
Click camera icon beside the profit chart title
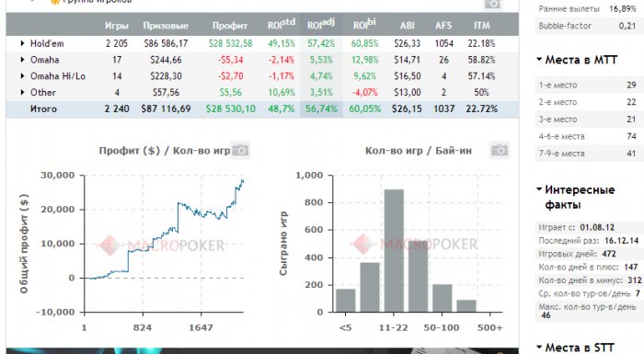(x=240, y=150)
